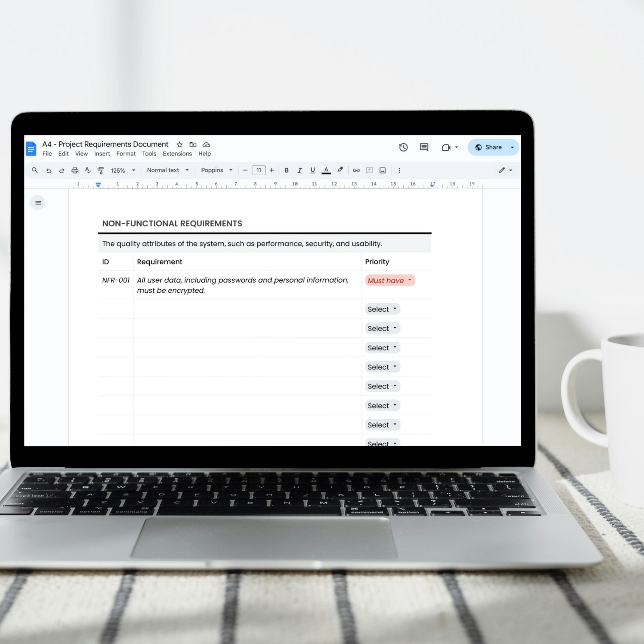Click the font size input field

coord(258,170)
